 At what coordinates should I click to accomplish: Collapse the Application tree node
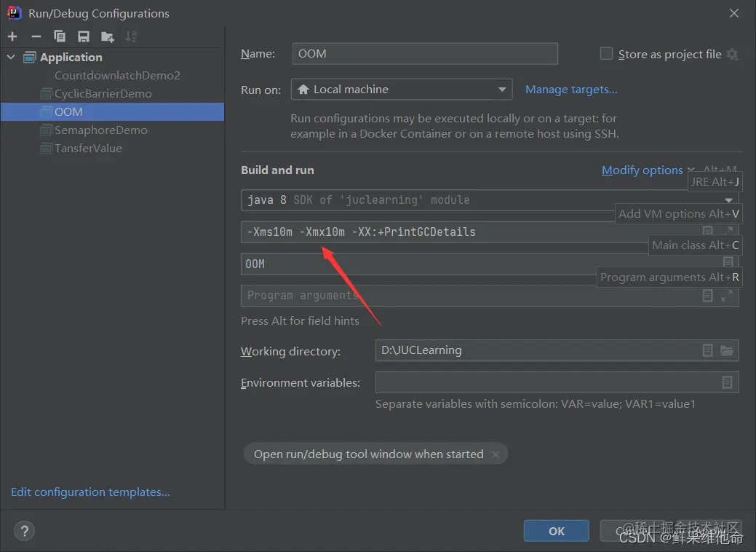pyautogui.click(x=11, y=57)
